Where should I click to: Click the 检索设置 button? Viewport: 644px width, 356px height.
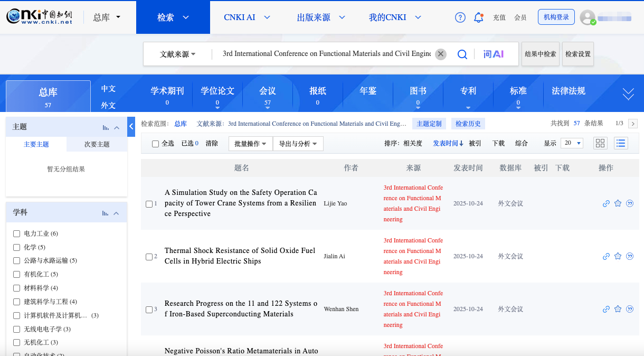click(x=578, y=54)
